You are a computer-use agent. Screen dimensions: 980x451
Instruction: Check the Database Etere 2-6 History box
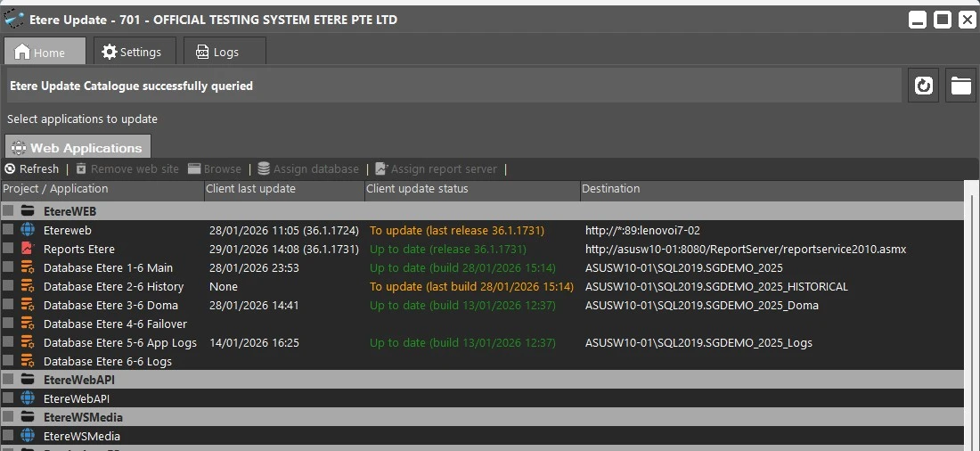point(8,286)
